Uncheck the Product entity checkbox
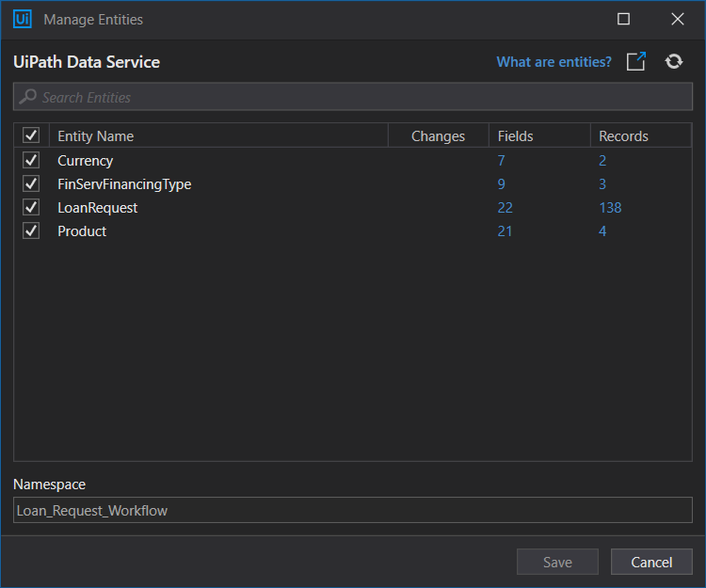 tap(31, 230)
